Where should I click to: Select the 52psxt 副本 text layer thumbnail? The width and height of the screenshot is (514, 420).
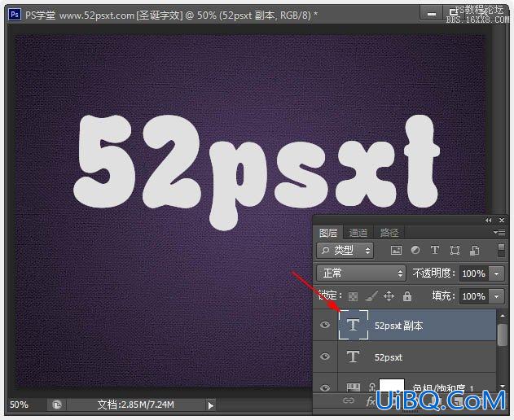pos(353,325)
